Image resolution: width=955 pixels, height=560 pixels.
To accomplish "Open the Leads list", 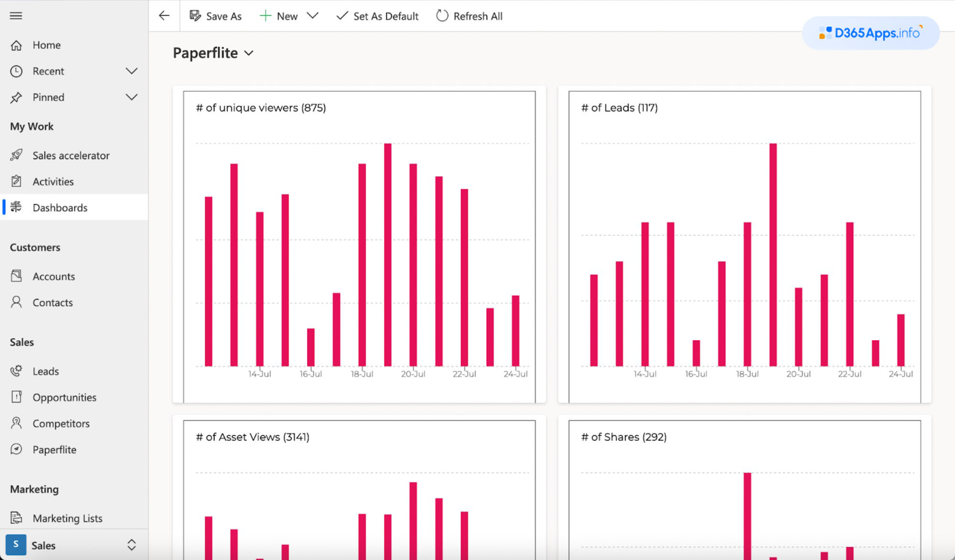I will (x=45, y=371).
